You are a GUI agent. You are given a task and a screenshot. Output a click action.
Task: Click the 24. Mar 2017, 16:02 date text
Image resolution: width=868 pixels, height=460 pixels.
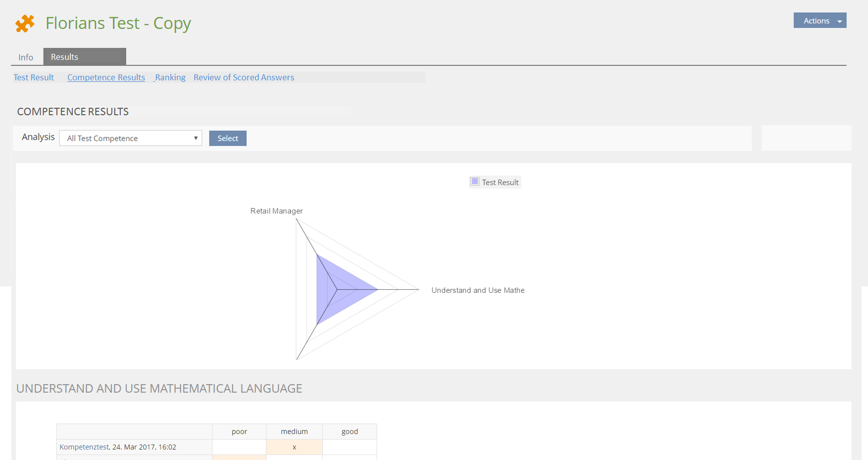144,447
